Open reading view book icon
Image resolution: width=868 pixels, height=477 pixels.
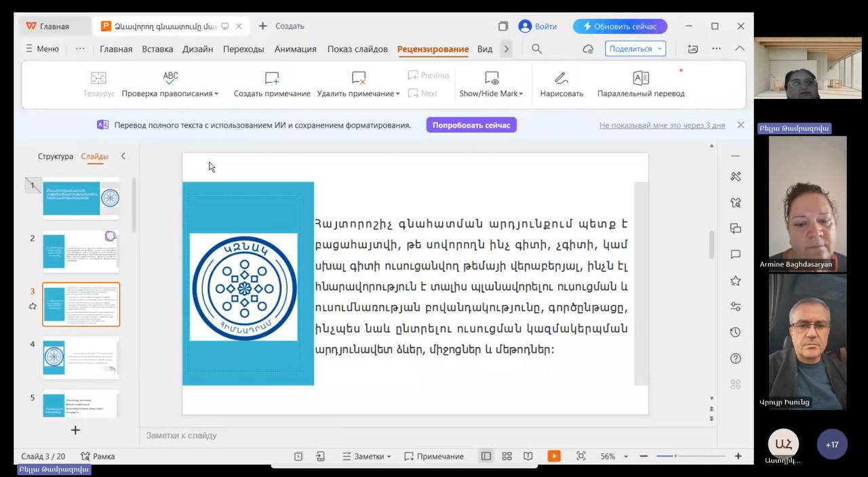click(528, 456)
